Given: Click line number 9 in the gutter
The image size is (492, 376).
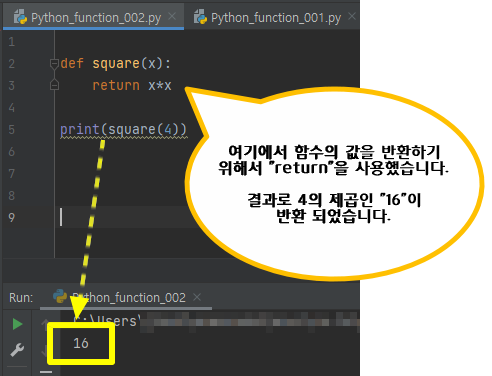Looking at the screenshot, I should [12, 217].
